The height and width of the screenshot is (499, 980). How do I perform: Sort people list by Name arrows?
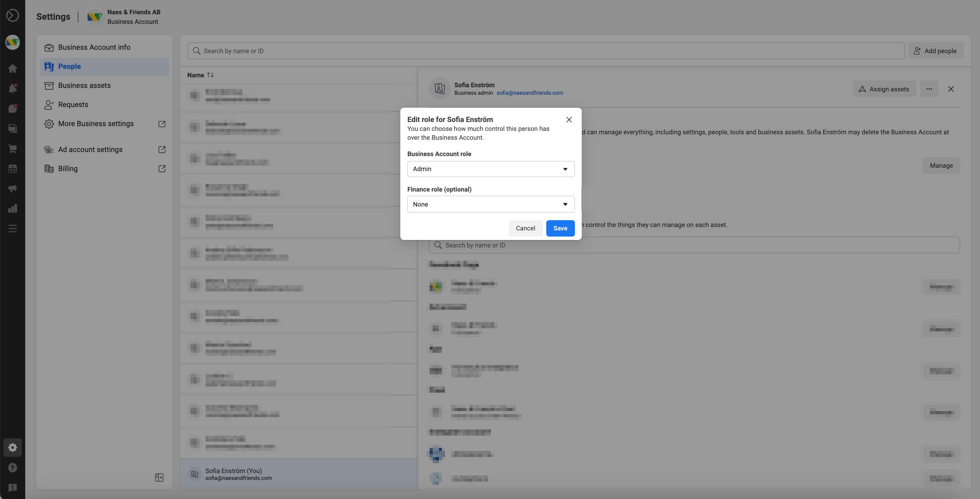pos(210,75)
